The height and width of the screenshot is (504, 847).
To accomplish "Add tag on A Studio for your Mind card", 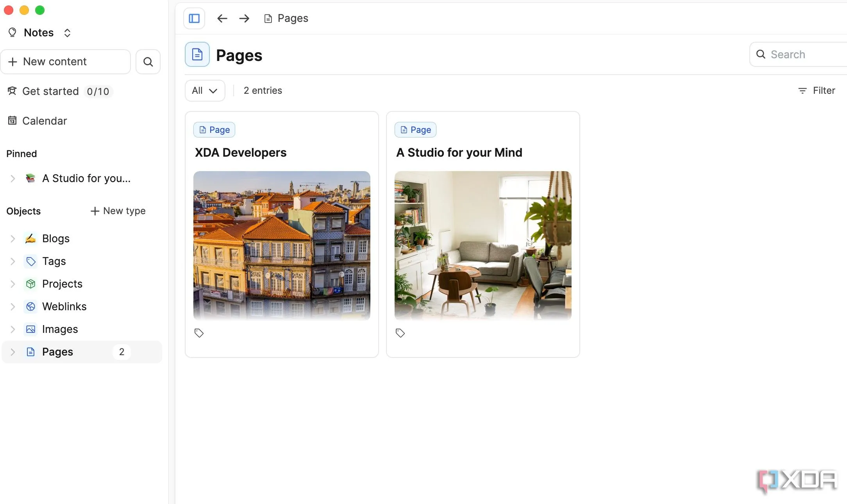I will click(x=400, y=333).
